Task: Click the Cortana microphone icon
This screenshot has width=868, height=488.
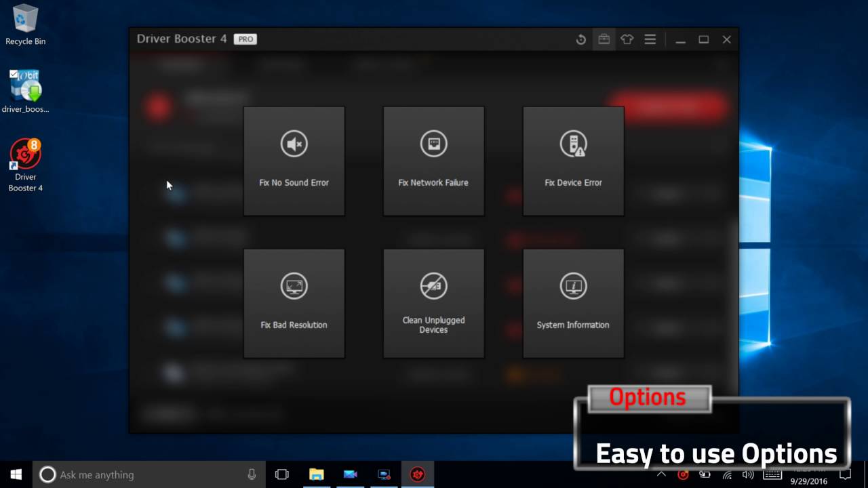Action: (x=252, y=474)
